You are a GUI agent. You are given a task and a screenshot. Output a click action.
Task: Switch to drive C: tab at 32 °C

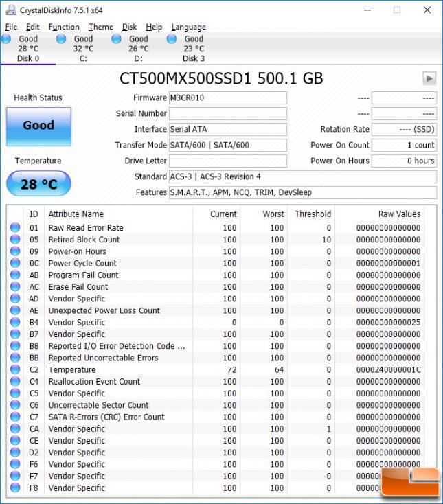click(x=83, y=49)
